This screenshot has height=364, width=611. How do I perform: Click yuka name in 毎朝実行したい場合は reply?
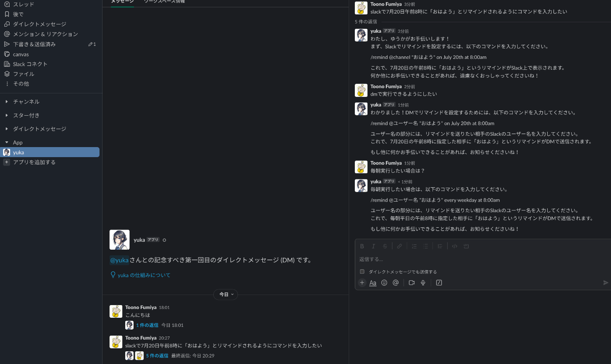click(x=376, y=181)
